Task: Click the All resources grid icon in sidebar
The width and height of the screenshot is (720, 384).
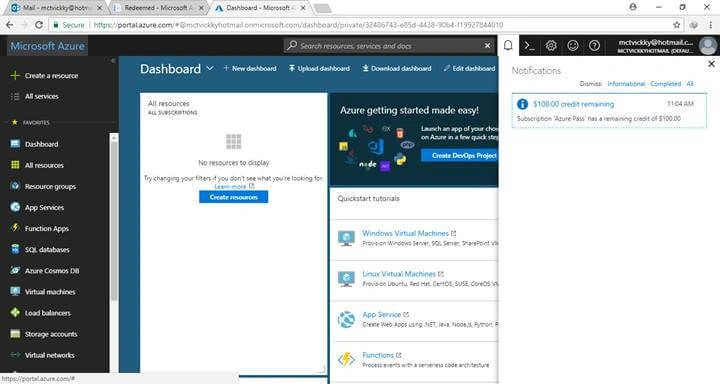Action: [15, 165]
